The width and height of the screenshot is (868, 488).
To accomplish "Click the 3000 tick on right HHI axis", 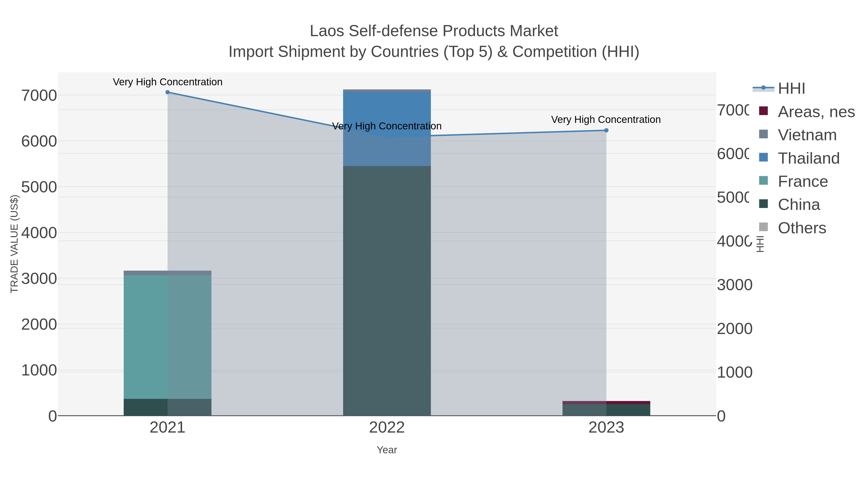I will [735, 285].
